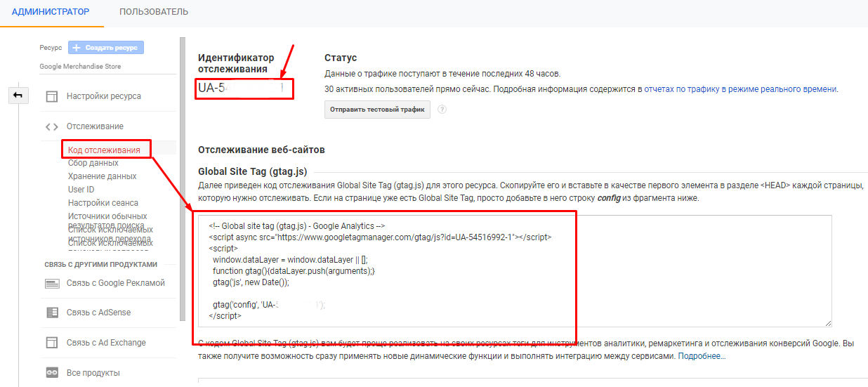Open Источники обычных результатов поиска
This screenshot has height=387, width=868.
point(109,221)
